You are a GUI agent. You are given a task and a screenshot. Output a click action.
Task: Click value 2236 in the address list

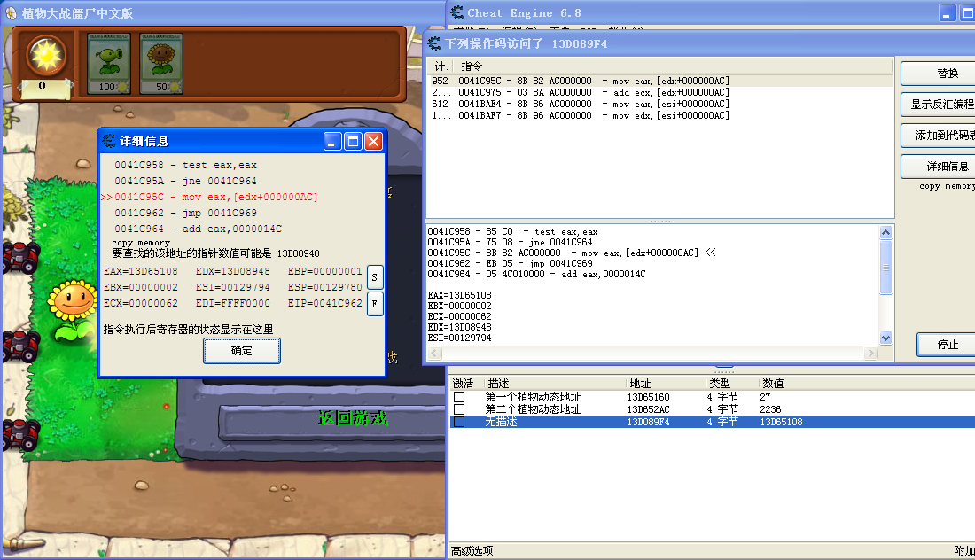tap(770, 409)
